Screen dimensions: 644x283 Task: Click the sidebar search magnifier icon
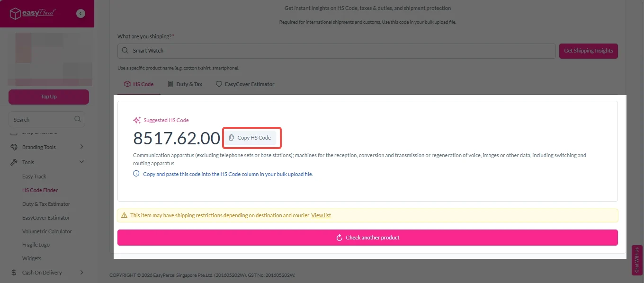(78, 119)
